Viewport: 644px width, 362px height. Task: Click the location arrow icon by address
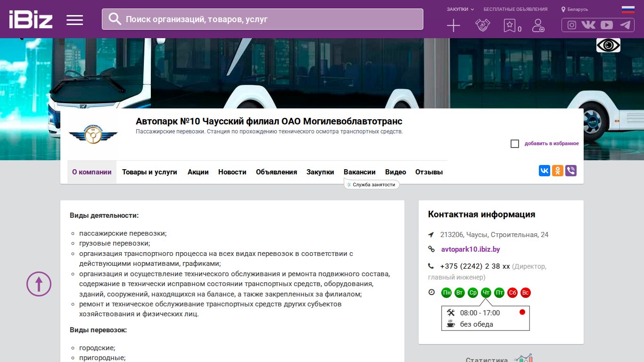pos(431,235)
